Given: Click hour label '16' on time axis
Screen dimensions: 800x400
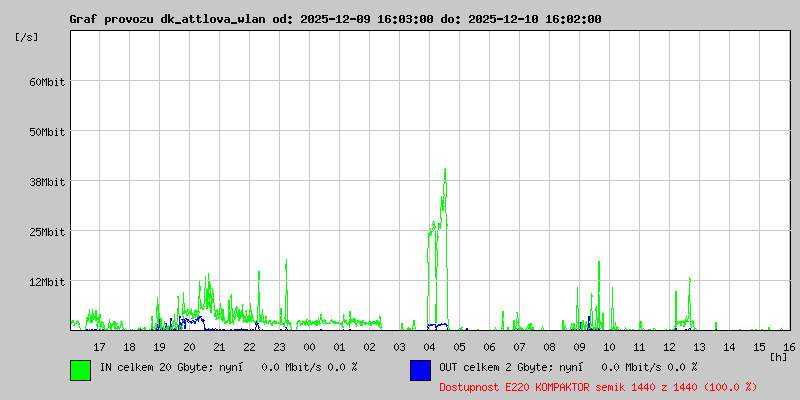Looking at the screenshot, I should pyautogui.click(x=789, y=347).
